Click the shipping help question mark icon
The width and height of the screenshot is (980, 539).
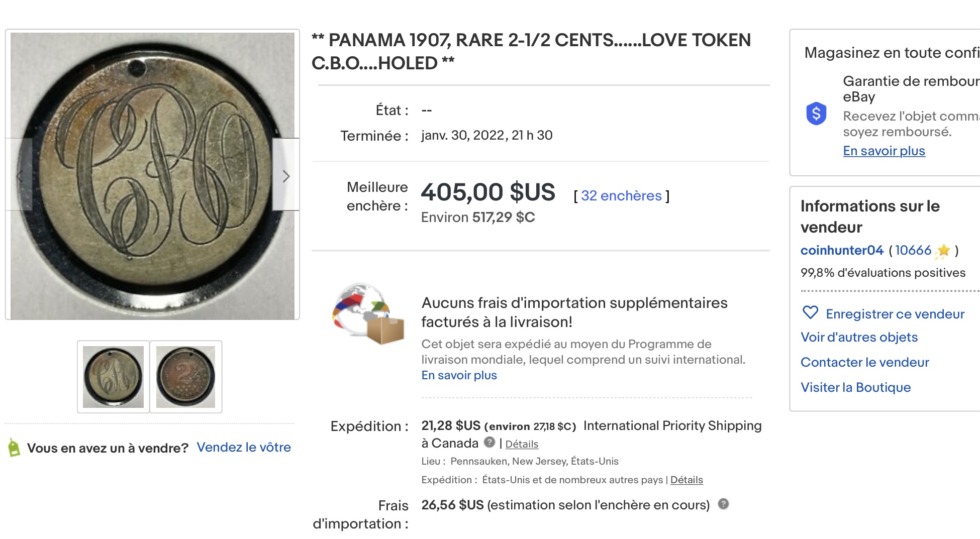[489, 442]
